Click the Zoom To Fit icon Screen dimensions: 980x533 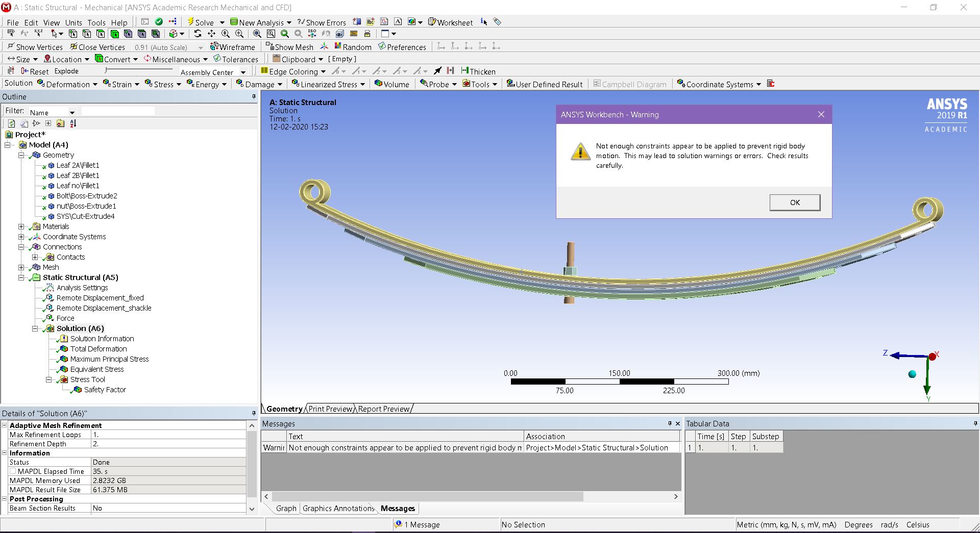point(257,34)
